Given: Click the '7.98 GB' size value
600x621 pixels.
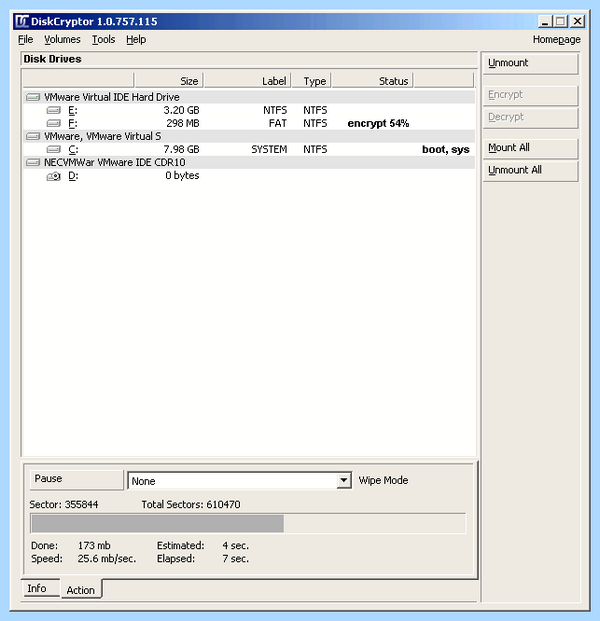Looking at the screenshot, I should [x=181, y=149].
